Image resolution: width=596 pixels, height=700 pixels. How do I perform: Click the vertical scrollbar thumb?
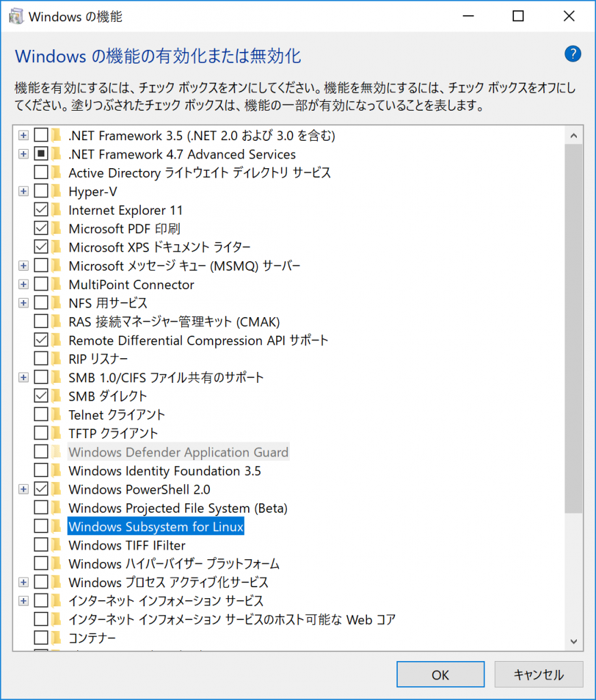click(x=573, y=329)
